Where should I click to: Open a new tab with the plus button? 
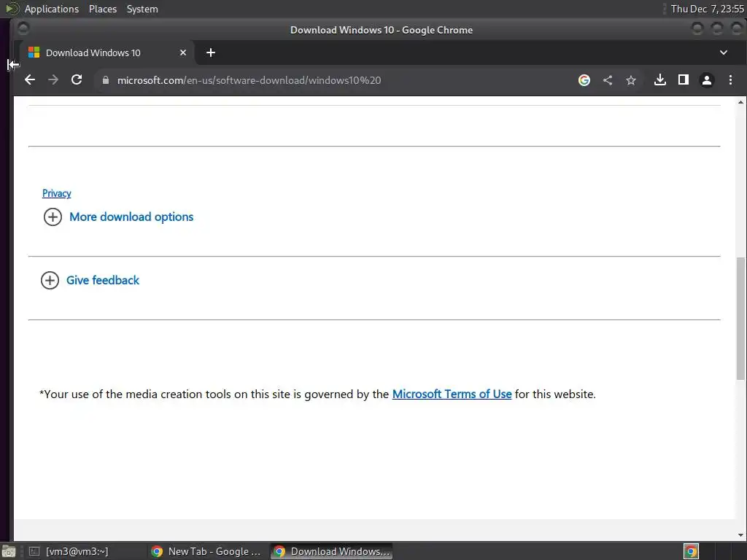point(211,52)
